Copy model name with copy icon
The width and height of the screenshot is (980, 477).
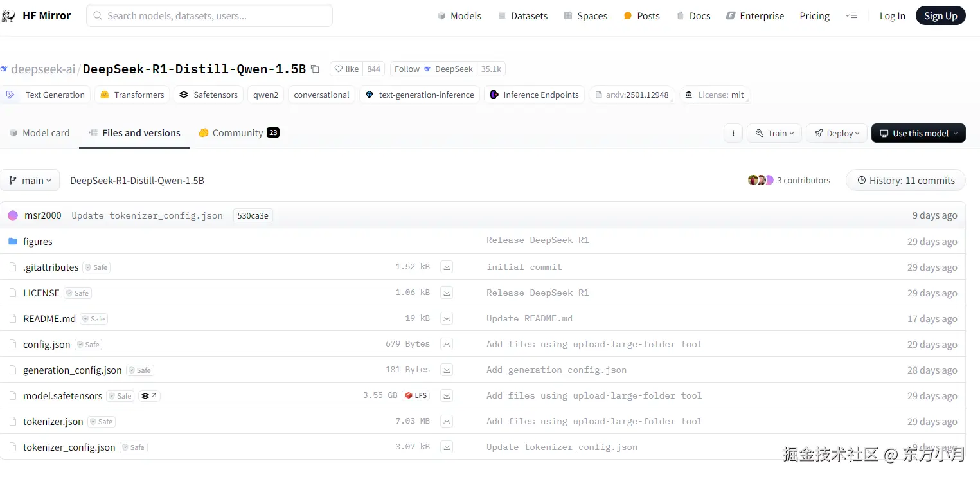click(315, 69)
